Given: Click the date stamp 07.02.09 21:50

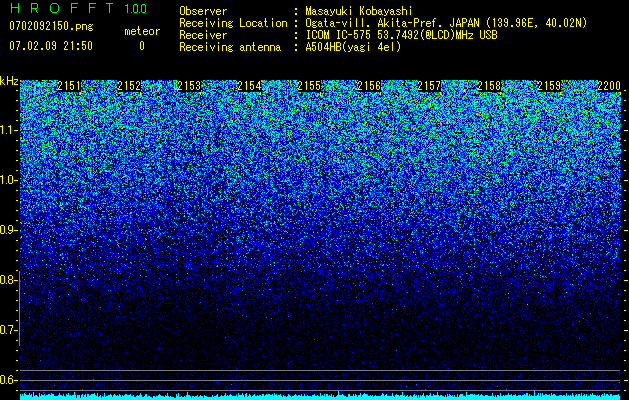Looking at the screenshot, I should click(51, 45).
